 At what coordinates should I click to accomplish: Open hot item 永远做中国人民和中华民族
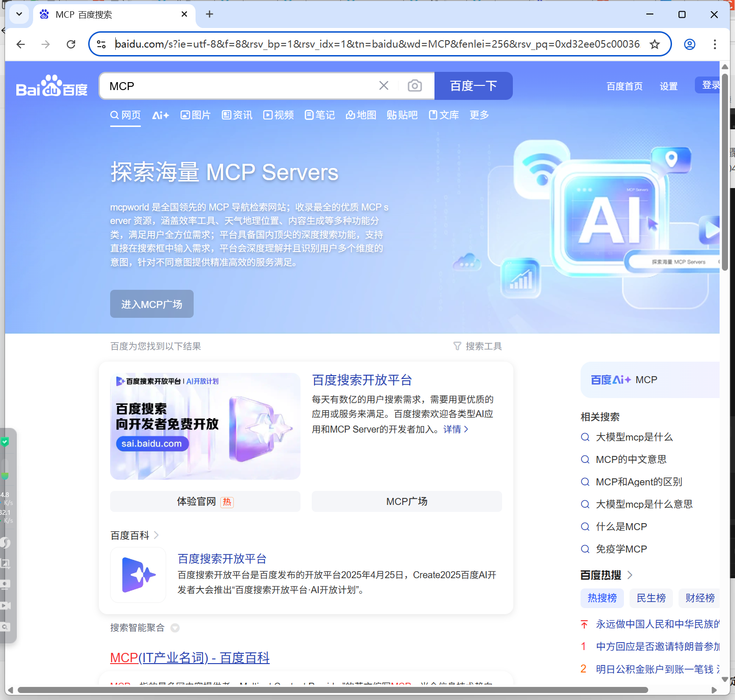[658, 624]
